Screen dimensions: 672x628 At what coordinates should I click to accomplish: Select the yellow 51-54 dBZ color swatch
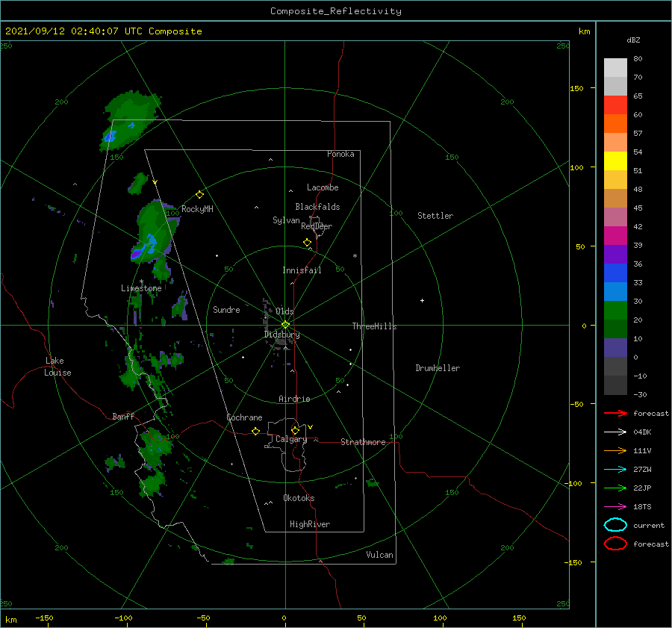615,161
